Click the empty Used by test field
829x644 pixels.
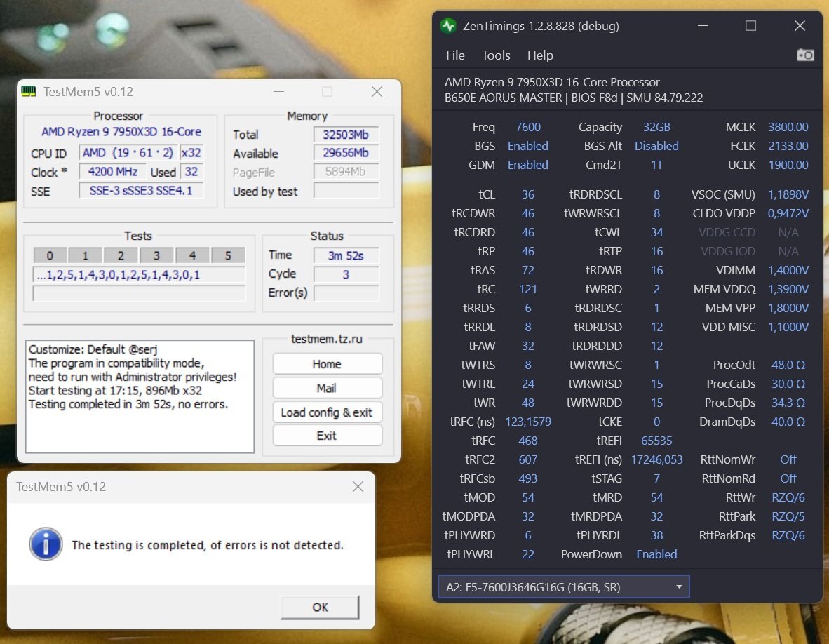tap(346, 191)
